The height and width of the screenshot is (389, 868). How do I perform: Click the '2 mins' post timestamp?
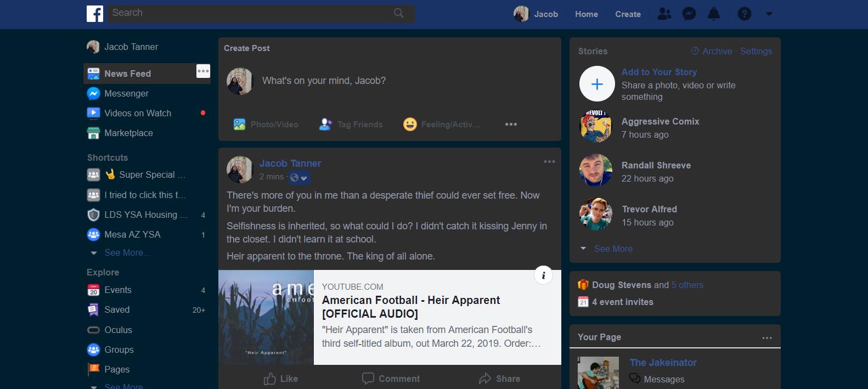click(272, 177)
